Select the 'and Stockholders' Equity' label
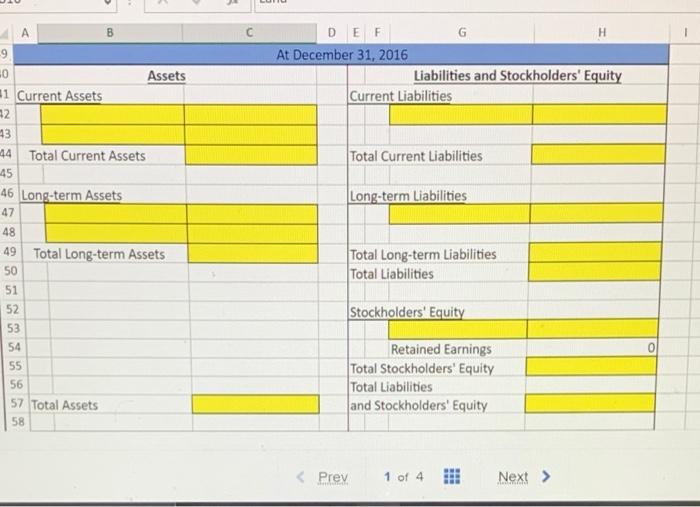 (418, 406)
